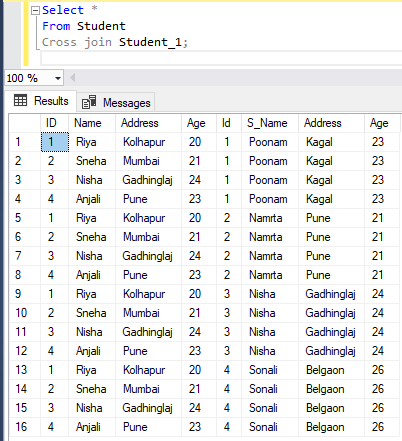Screen dimensions: 402x441
Task: Click 'Namrta' in result row 5
Action: (x=266, y=218)
